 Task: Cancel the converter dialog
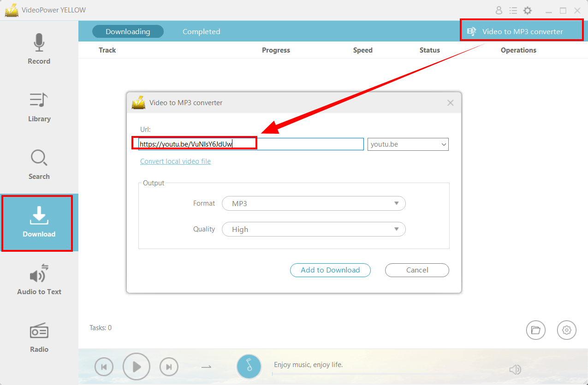(x=417, y=270)
